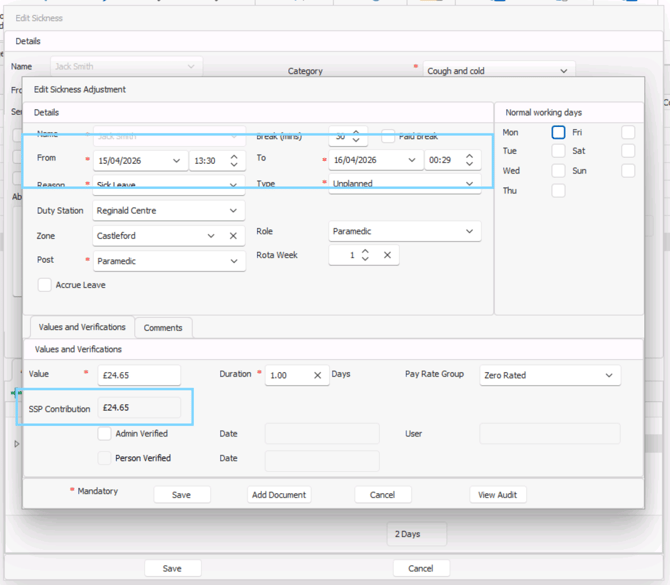Clear the Duration value with X icon

pyautogui.click(x=317, y=375)
